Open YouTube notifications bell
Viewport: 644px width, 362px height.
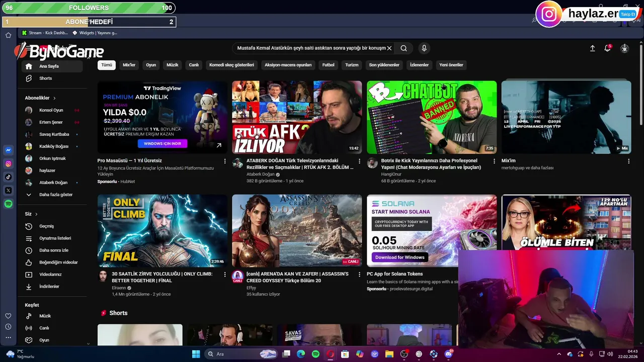(x=607, y=48)
